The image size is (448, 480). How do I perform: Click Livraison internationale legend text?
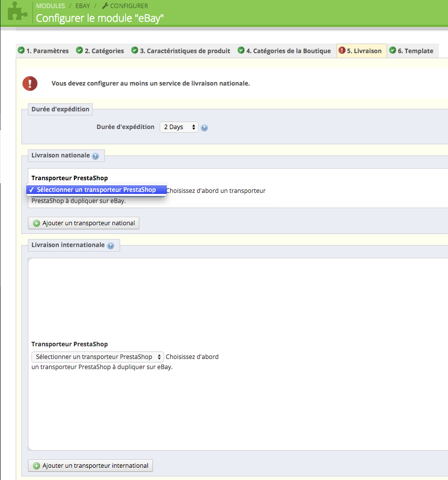coord(68,245)
